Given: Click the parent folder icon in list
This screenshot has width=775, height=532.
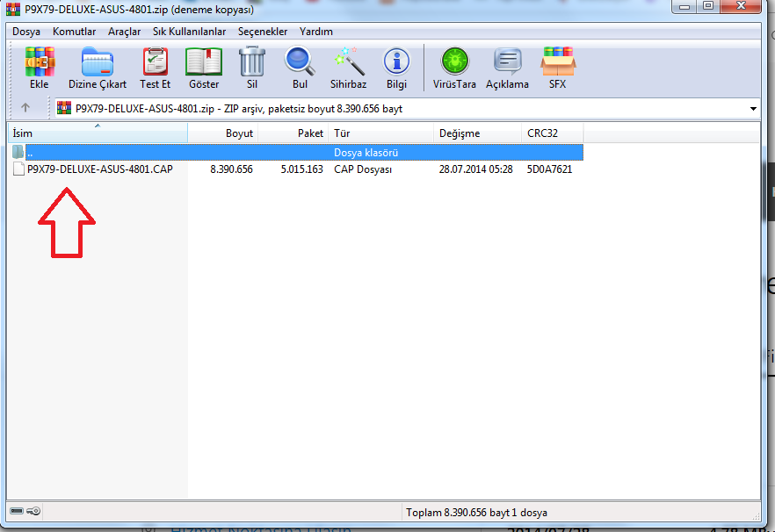Looking at the screenshot, I should [18, 152].
